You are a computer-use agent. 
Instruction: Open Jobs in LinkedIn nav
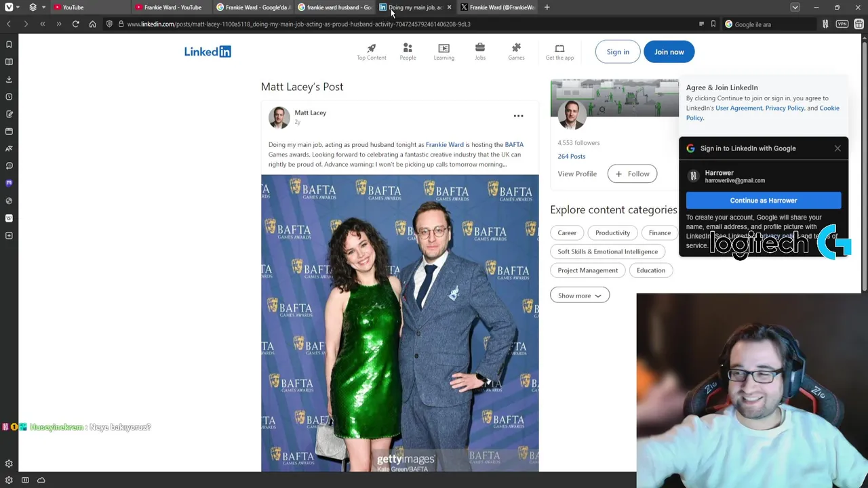point(480,52)
